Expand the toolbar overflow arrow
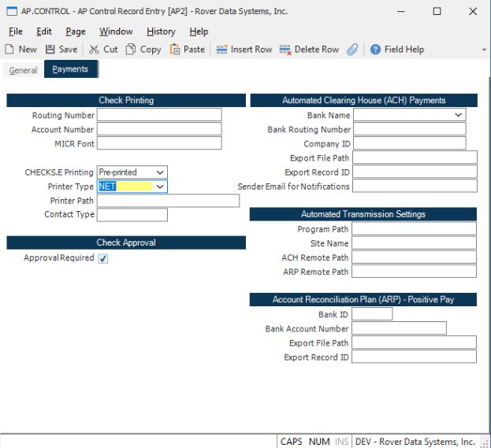491x448 pixels. coord(483,50)
